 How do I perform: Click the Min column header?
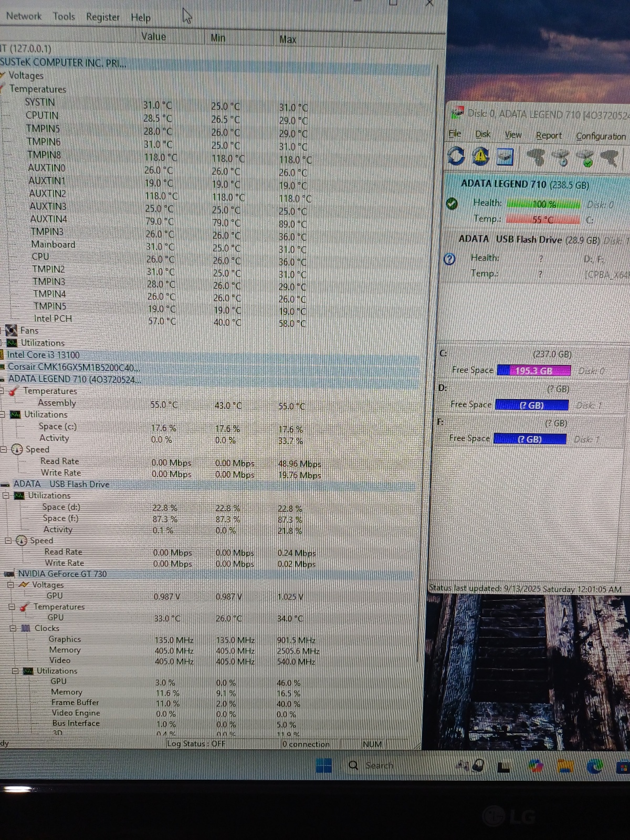pos(218,38)
